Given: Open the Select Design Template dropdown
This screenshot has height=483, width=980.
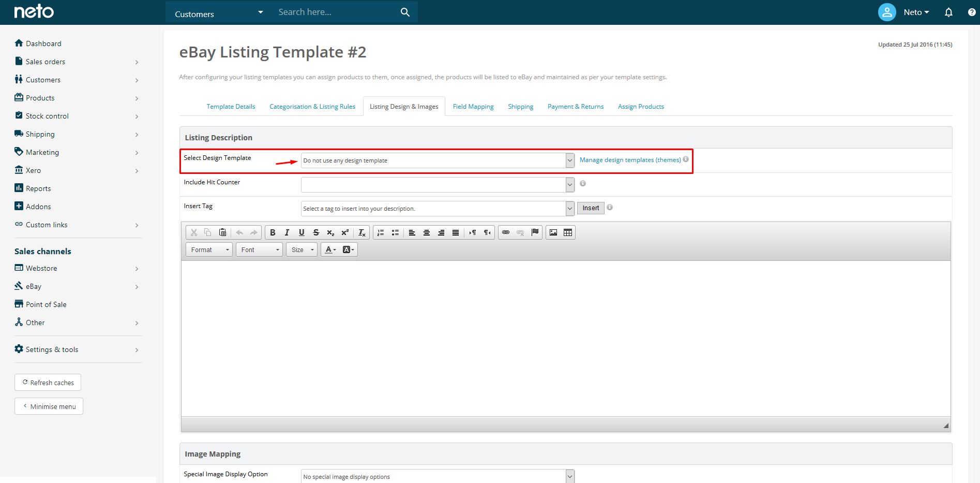Looking at the screenshot, I should [438, 160].
